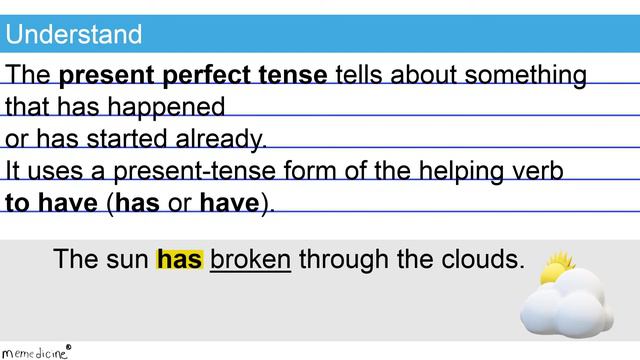Click the bold phrase "present perfect tense"
640x360 pixels.
[193, 76]
